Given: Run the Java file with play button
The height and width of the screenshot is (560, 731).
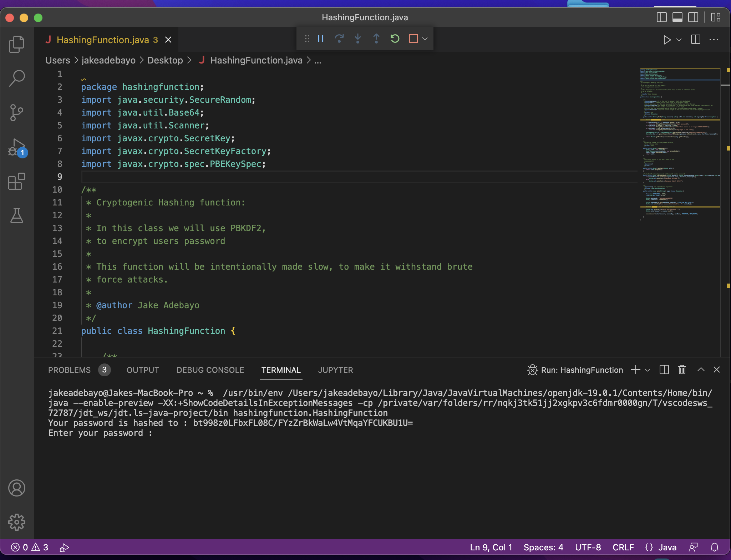Looking at the screenshot, I should (667, 40).
